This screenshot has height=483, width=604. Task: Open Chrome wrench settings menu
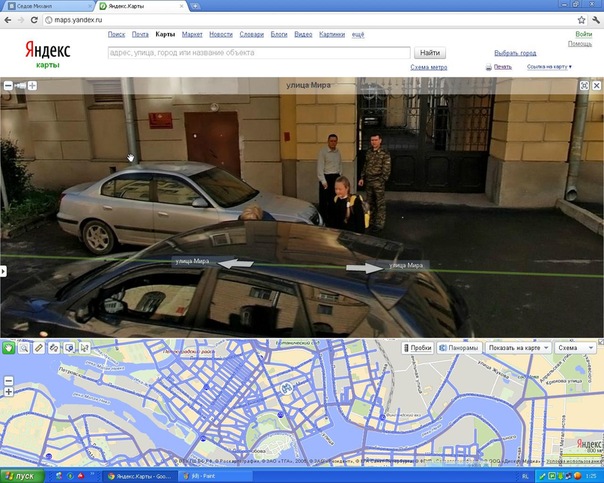click(596, 20)
